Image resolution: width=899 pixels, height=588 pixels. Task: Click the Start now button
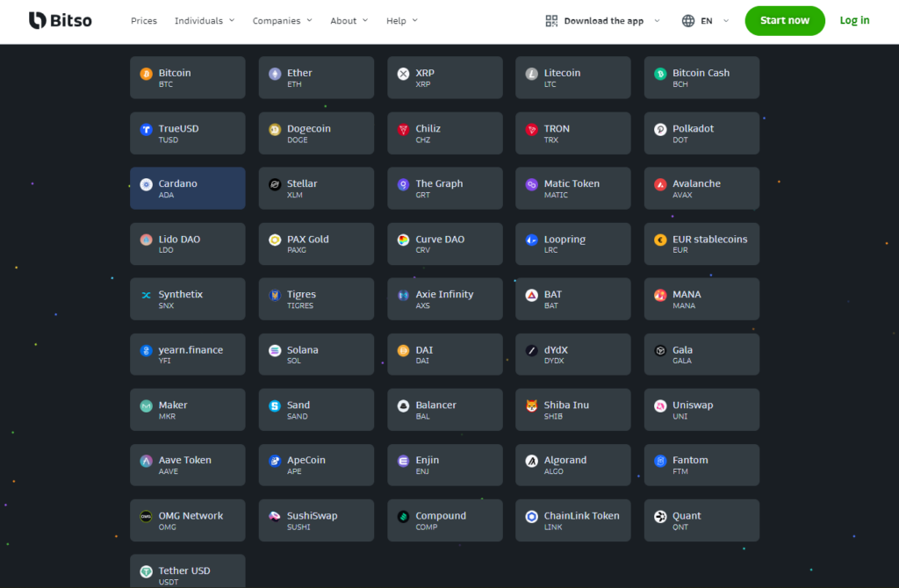pos(785,21)
